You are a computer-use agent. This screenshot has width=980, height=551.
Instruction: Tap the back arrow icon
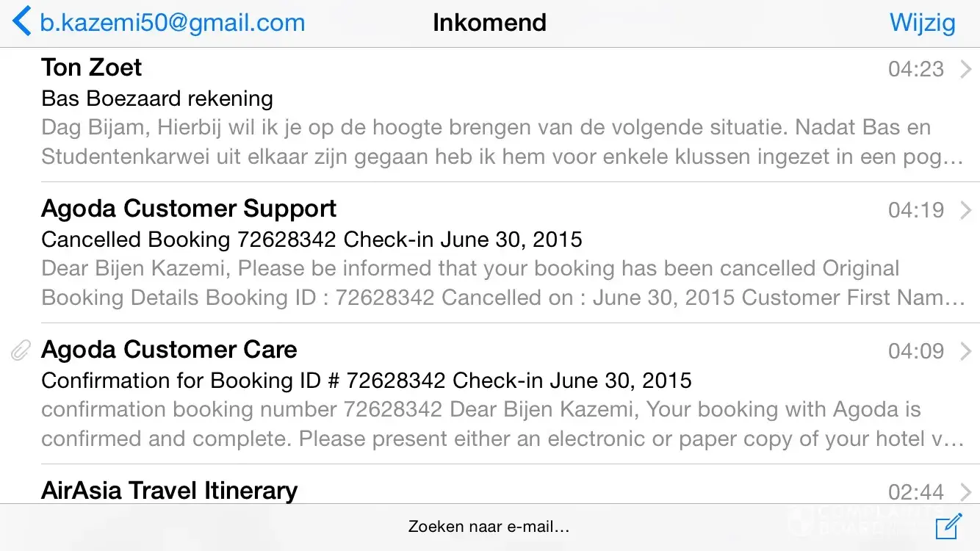click(22, 22)
